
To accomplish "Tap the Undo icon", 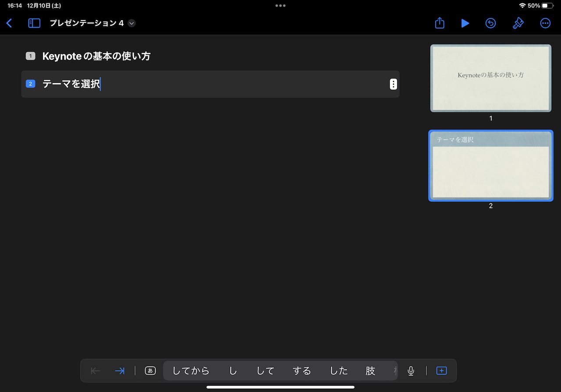I will click(x=490, y=23).
